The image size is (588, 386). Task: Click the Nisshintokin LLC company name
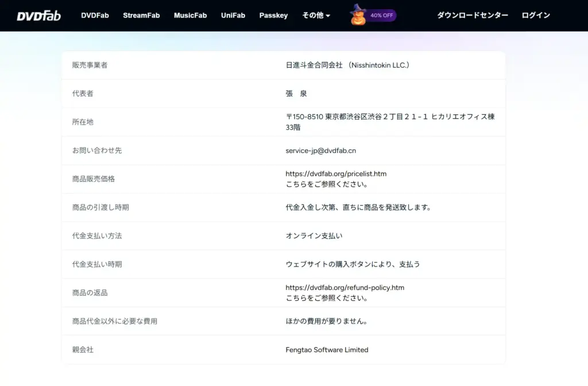coord(348,65)
